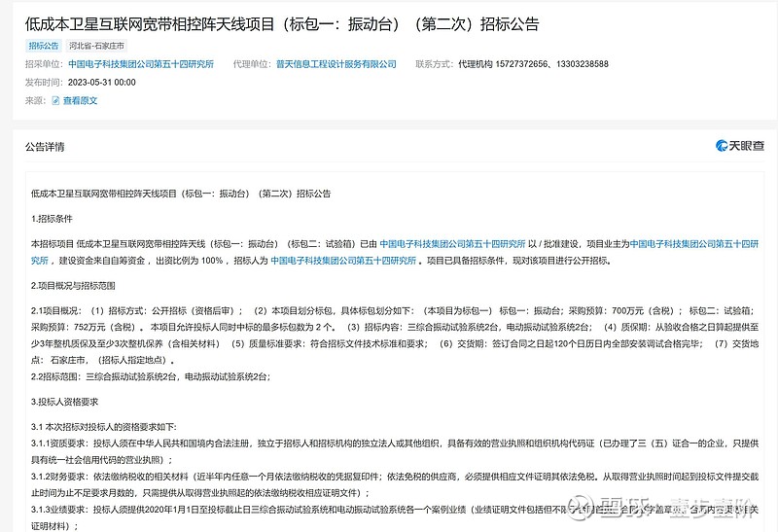The height and width of the screenshot is (532, 778).
Task: Open the 第五十四研究所 link after 招标人为
Action: [x=343, y=261]
